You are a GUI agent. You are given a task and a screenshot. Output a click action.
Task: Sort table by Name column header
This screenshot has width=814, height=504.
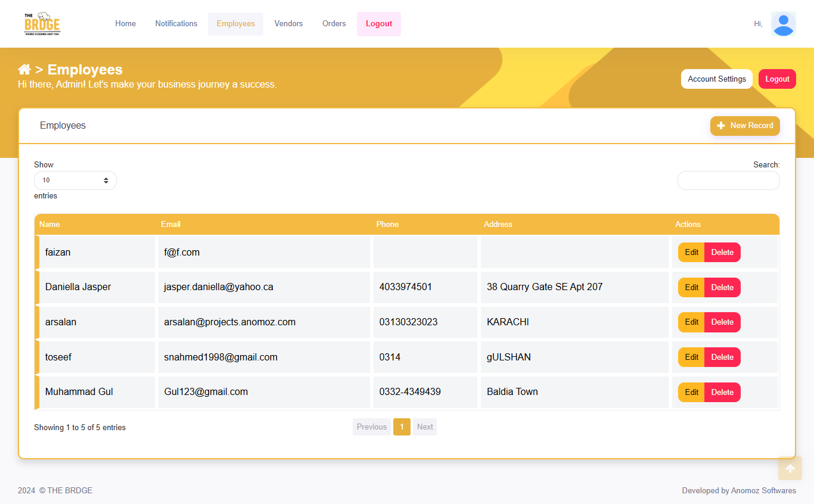point(50,225)
